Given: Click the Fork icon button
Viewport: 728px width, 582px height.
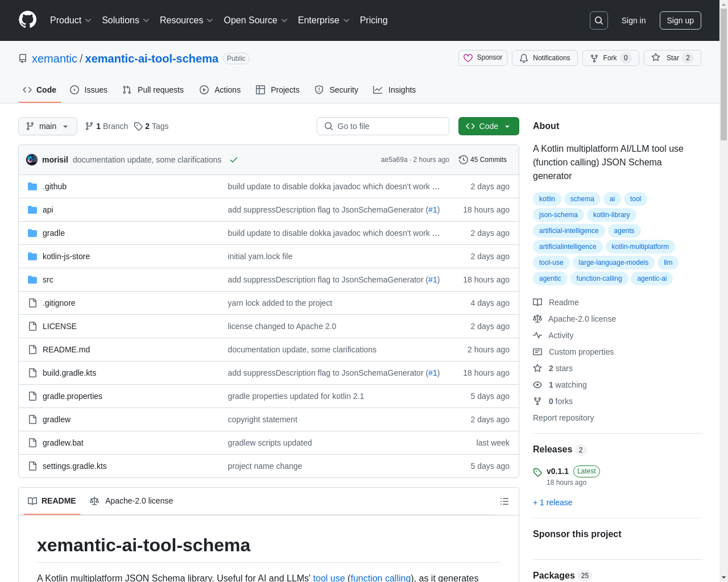Looking at the screenshot, I should pos(594,58).
